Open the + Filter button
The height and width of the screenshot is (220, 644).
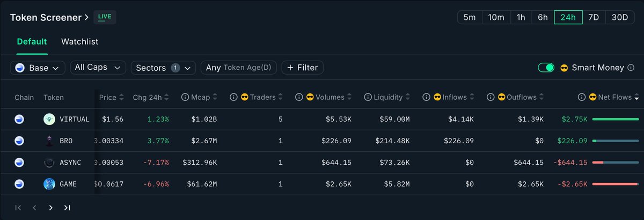pos(303,68)
